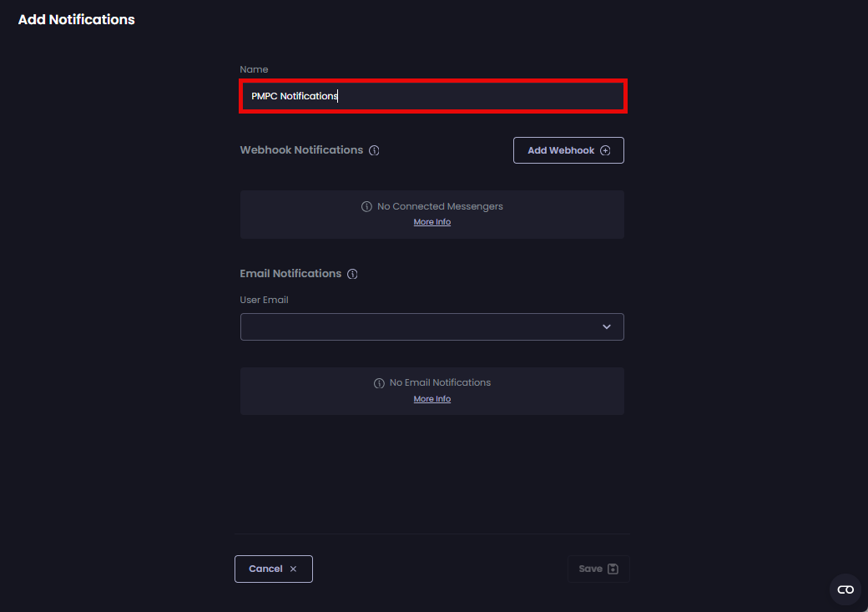The height and width of the screenshot is (612, 868).
Task: Click the save disk icon on Save button
Action: coord(612,569)
